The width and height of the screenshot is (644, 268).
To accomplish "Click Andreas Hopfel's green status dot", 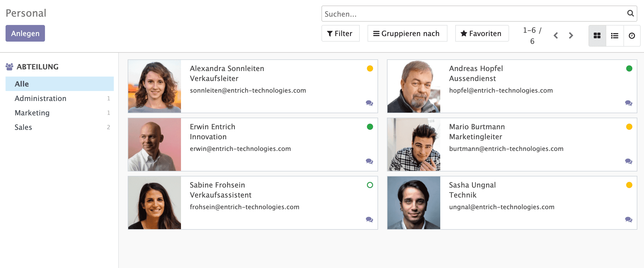I will 629,69.
